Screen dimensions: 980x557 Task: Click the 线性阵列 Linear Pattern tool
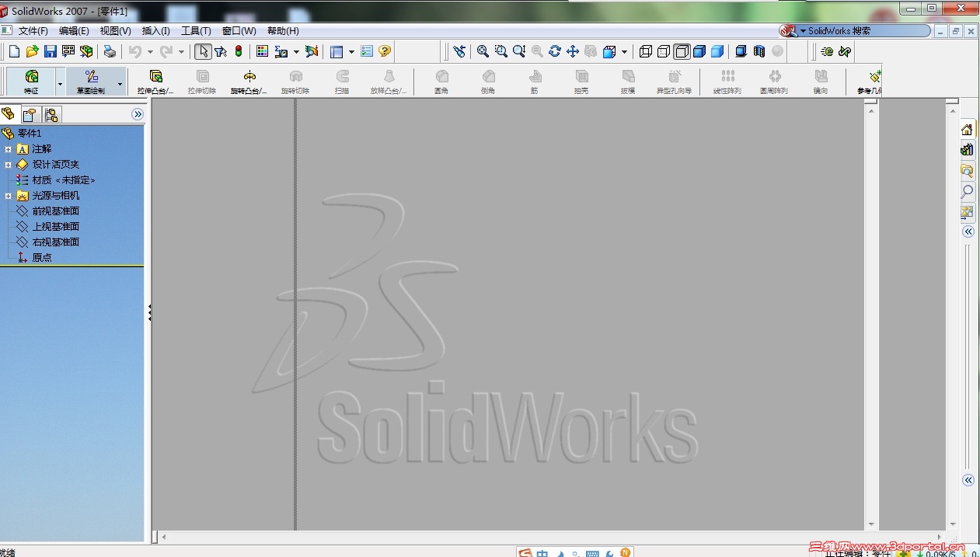click(727, 81)
